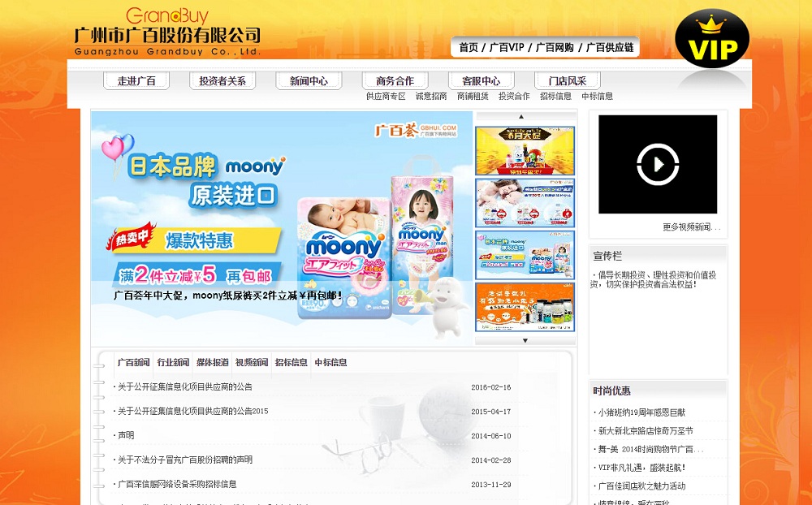This screenshot has width=812, height=505.
Task: Select 诚意招商 submenu item
Action: point(431,97)
